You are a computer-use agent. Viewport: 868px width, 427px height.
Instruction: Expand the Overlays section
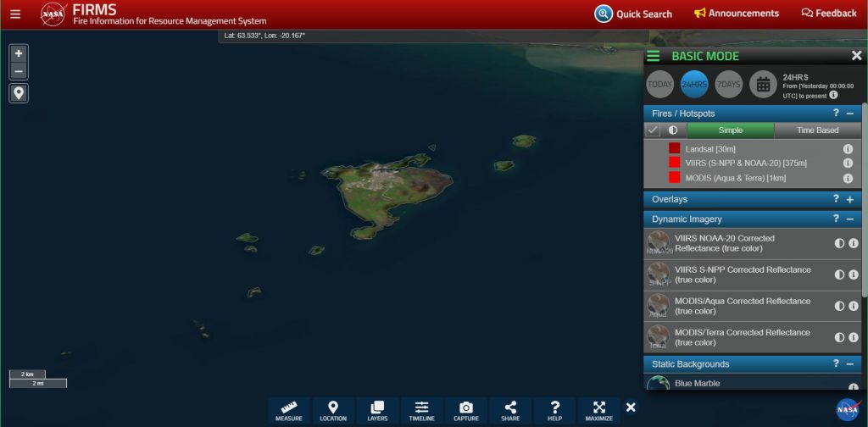click(849, 199)
